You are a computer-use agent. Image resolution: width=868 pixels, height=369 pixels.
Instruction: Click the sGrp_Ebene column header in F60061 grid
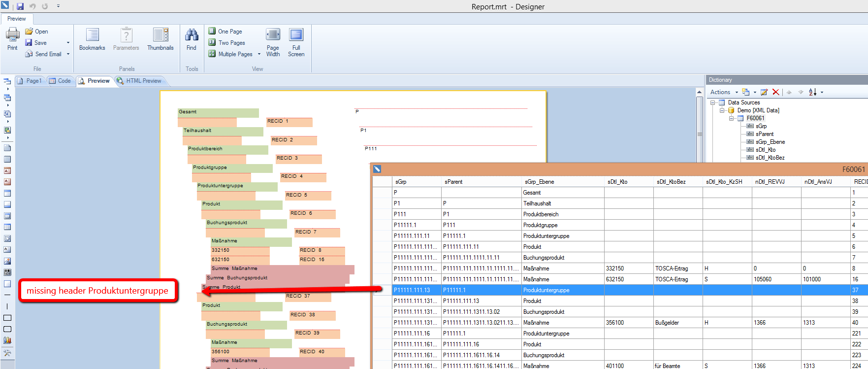tap(562, 182)
